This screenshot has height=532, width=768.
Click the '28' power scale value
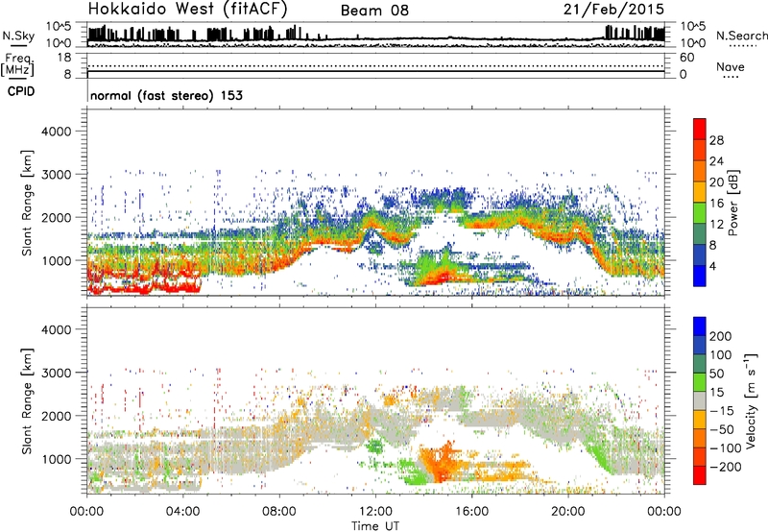click(716, 140)
